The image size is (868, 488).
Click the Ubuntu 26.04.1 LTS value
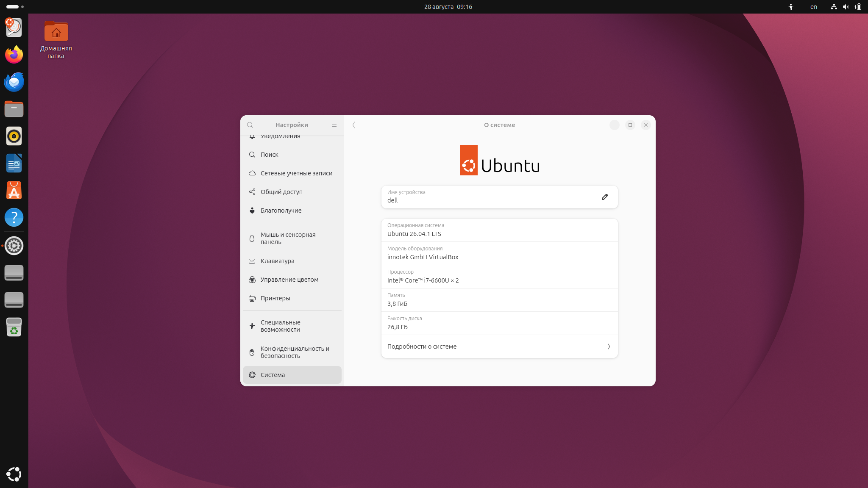coord(414,234)
